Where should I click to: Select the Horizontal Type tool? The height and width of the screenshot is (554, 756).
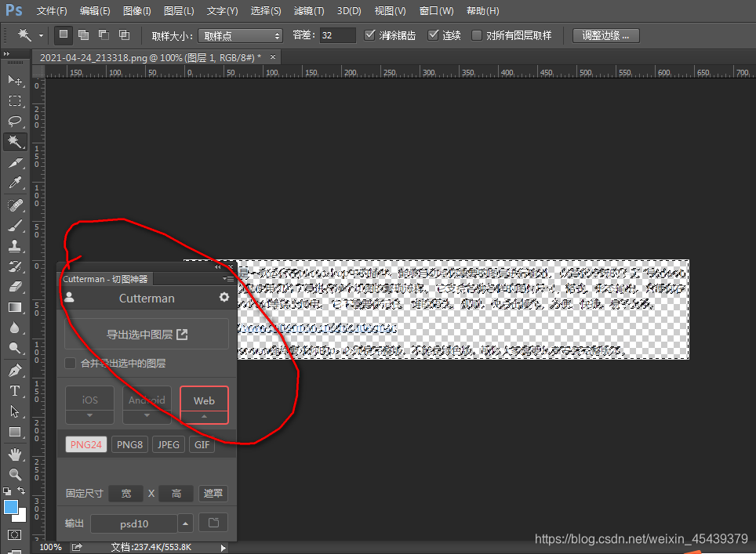coord(15,391)
